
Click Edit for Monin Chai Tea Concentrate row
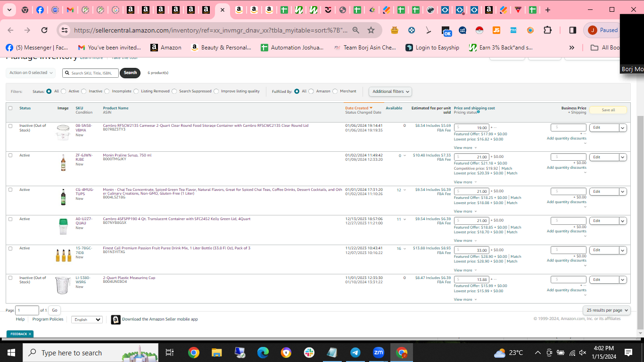tap(604, 191)
